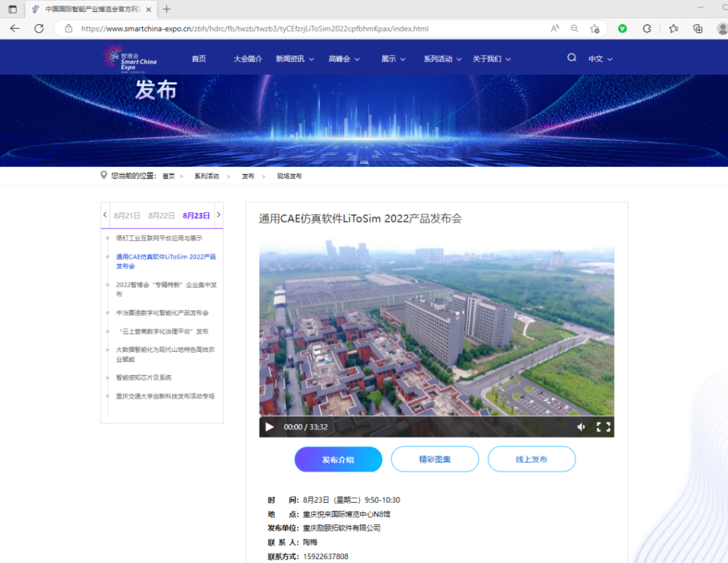Expand 关于我们 dropdown menu
The height and width of the screenshot is (563, 728).
tap(492, 59)
